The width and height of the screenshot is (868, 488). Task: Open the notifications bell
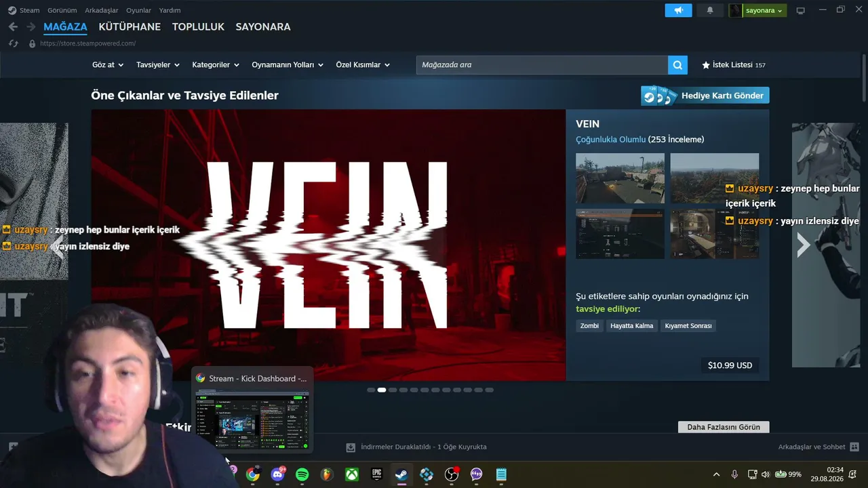tap(710, 10)
